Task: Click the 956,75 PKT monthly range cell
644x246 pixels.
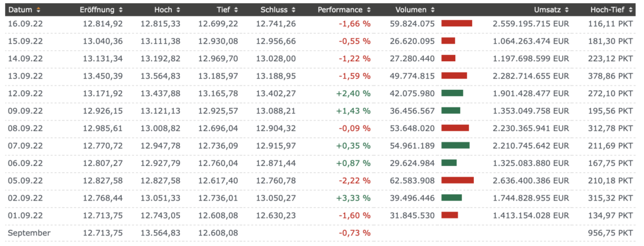Action: click(x=608, y=233)
